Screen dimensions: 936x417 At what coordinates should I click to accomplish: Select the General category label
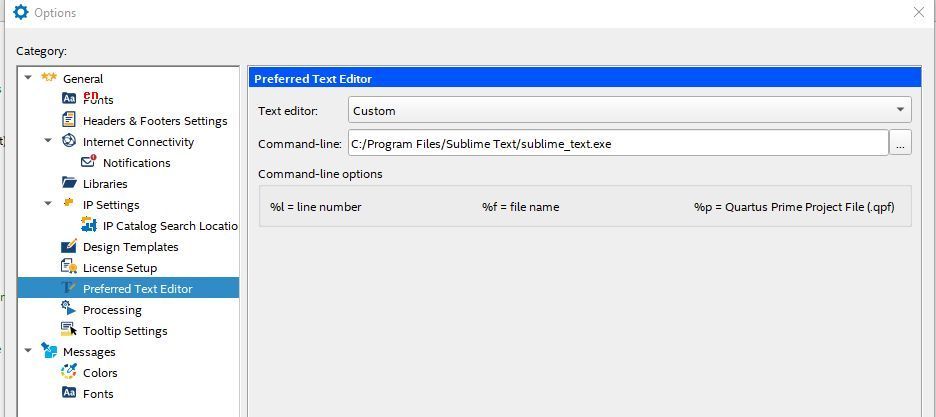coord(83,79)
